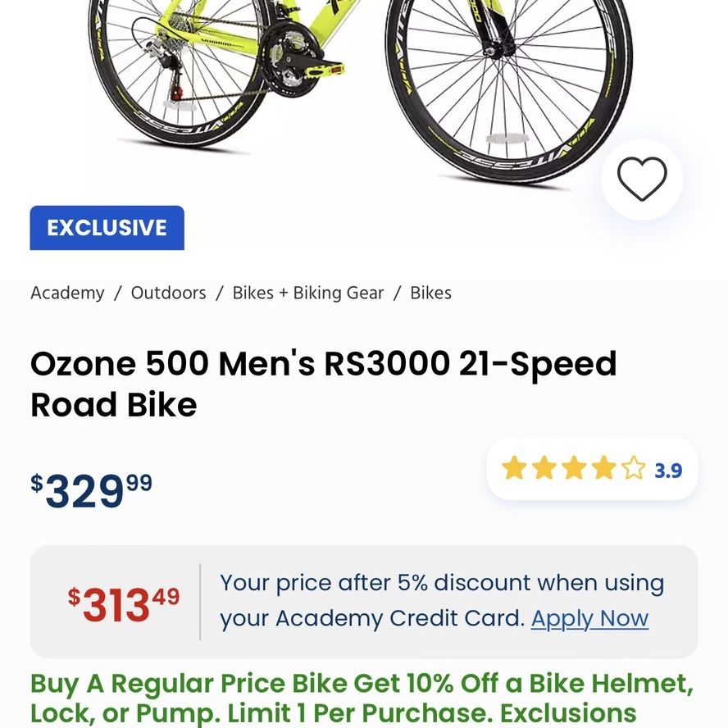Tap the heart favorite icon
728x728 pixels.
(x=642, y=179)
